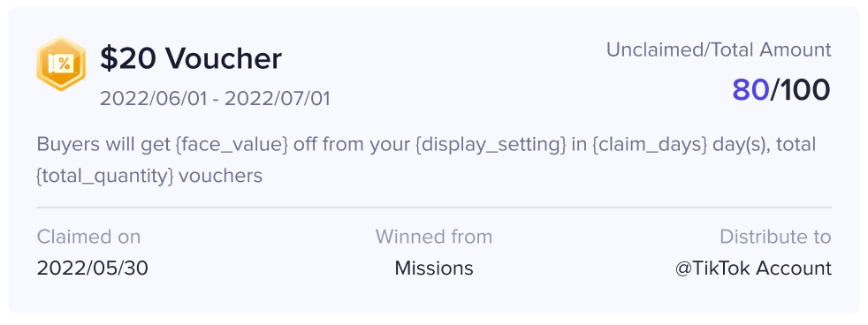Click the percent symbol inside voucher badge
868x325 pixels.
coord(65,64)
